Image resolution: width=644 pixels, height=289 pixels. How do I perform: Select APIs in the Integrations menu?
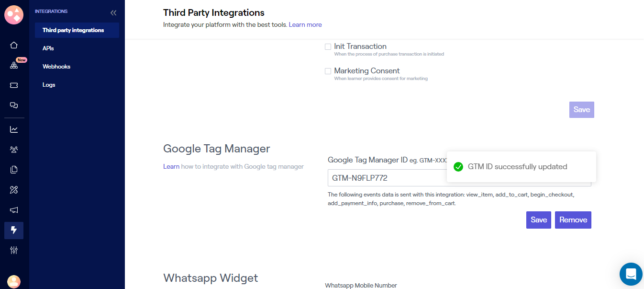click(x=48, y=48)
